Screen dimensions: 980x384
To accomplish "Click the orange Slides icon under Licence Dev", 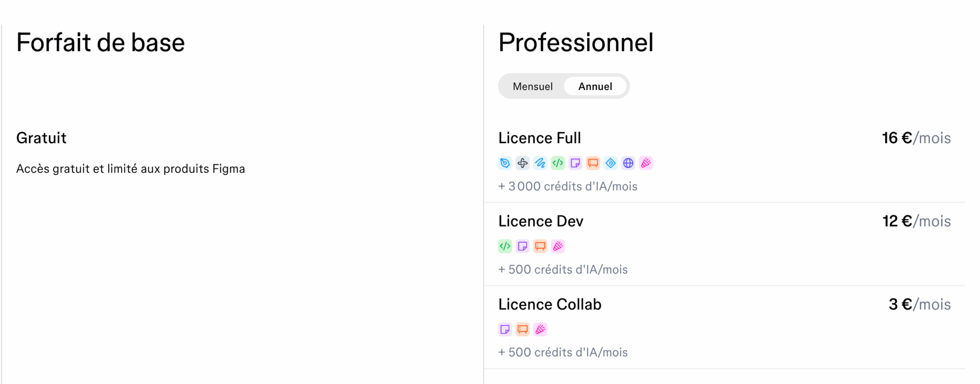I will (540, 246).
